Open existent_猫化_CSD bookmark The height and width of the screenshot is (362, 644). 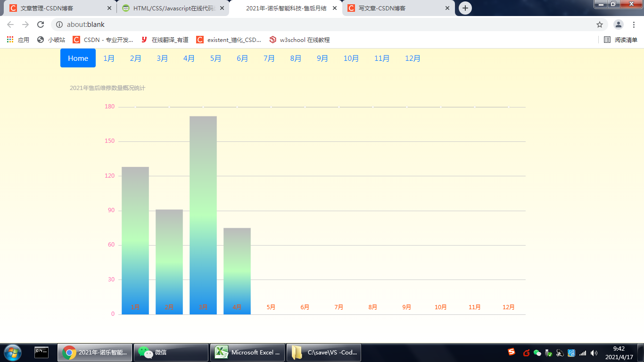229,40
